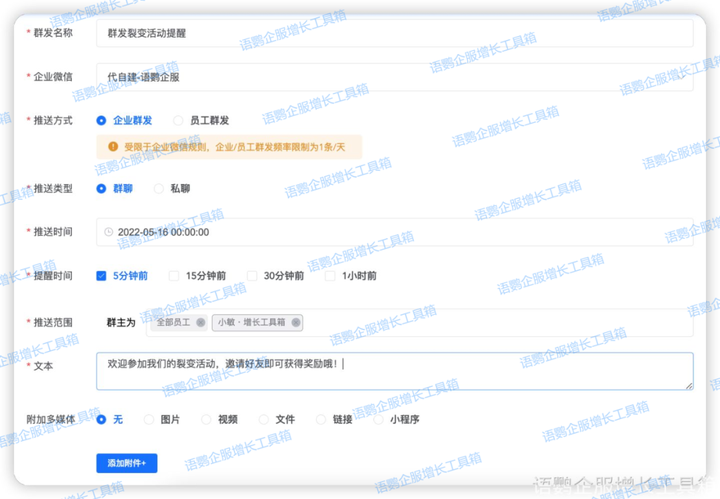720x499 pixels.
Task: Click inside the 文本 message textarea
Action: (394, 371)
